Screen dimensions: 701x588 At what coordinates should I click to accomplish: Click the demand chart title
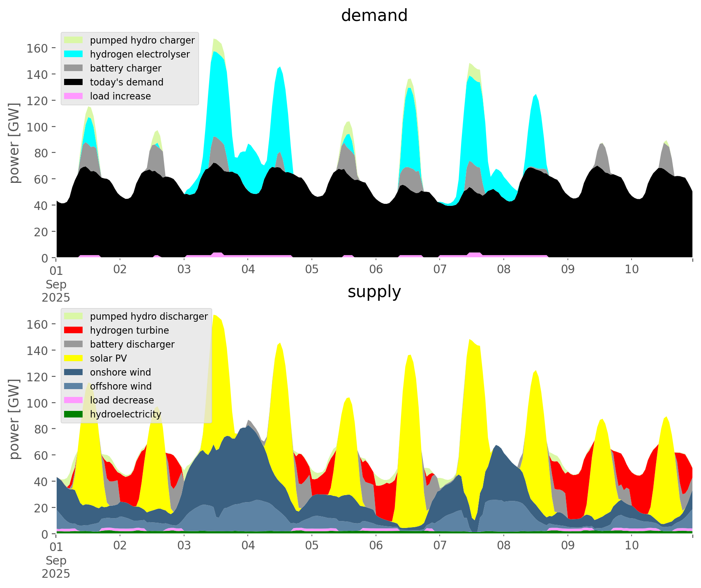pos(374,16)
